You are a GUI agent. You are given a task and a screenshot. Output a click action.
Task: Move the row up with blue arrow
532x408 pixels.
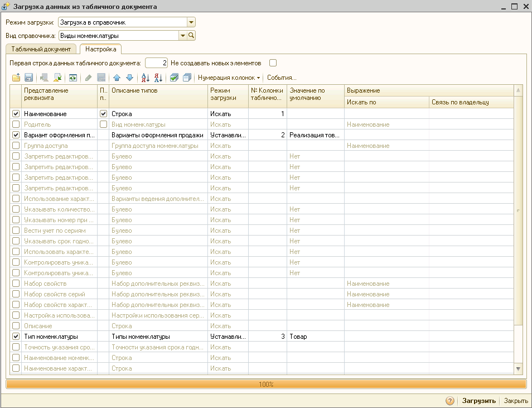pos(117,78)
